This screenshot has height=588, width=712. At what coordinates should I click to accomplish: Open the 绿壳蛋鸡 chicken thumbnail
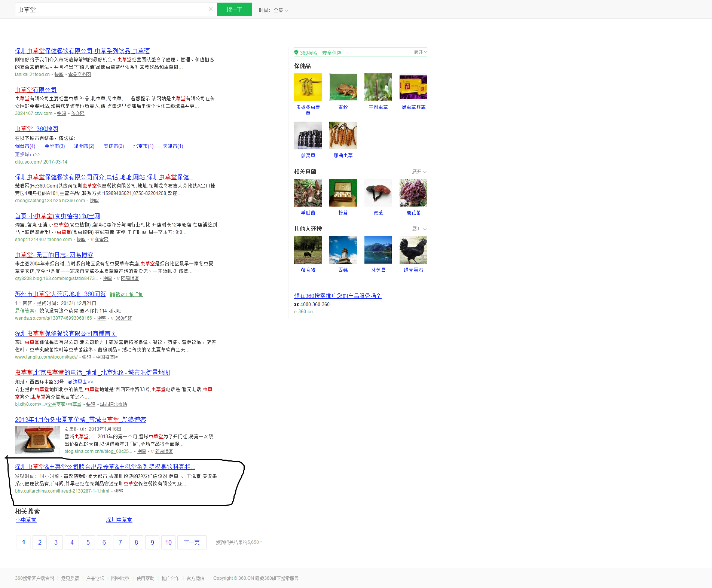click(413, 250)
